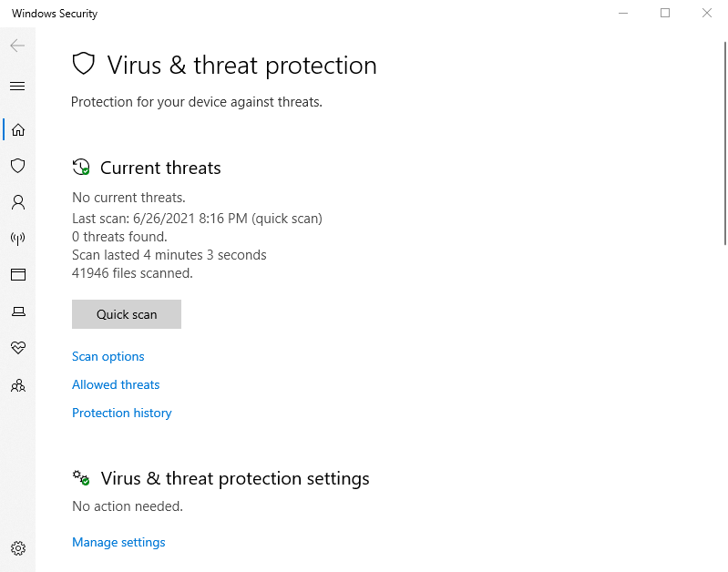
Task: Open Account protection person icon
Action: coord(17,202)
